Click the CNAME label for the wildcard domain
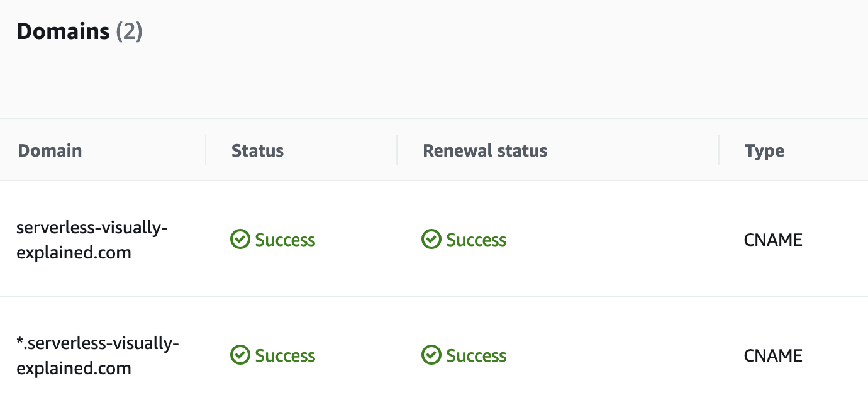 [774, 355]
